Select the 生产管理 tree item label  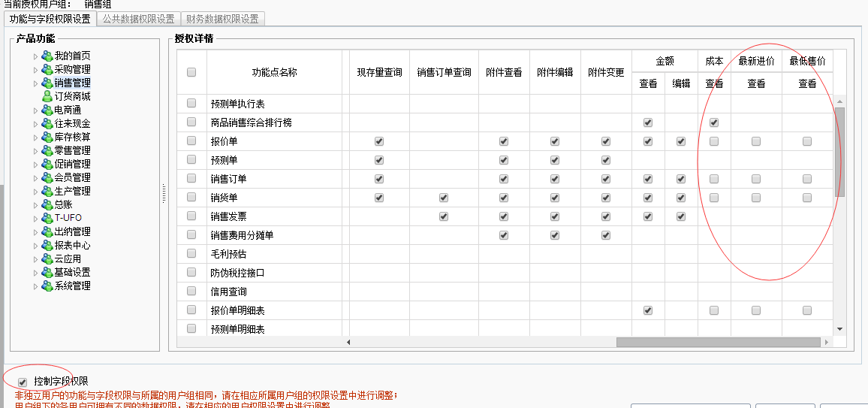click(x=72, y=192)
